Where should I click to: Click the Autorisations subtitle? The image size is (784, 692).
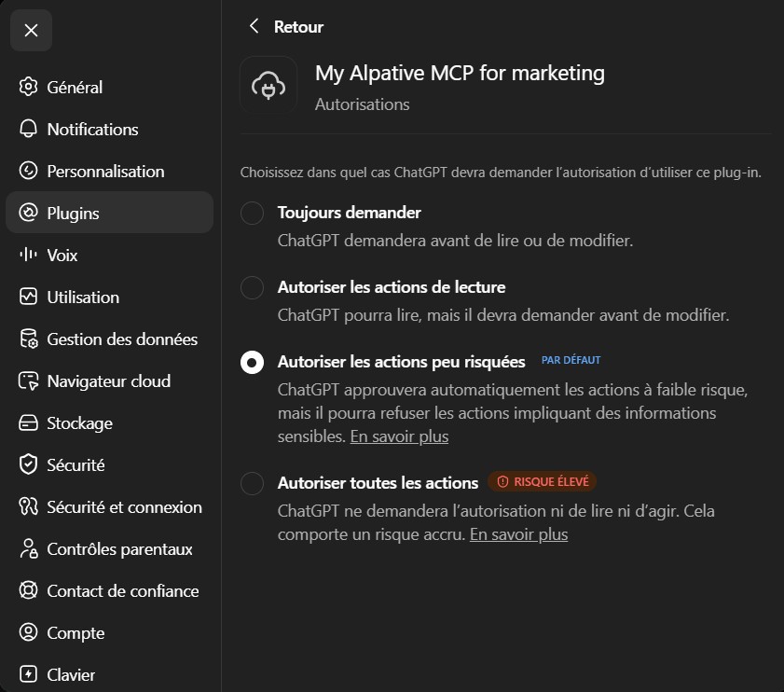362,104
